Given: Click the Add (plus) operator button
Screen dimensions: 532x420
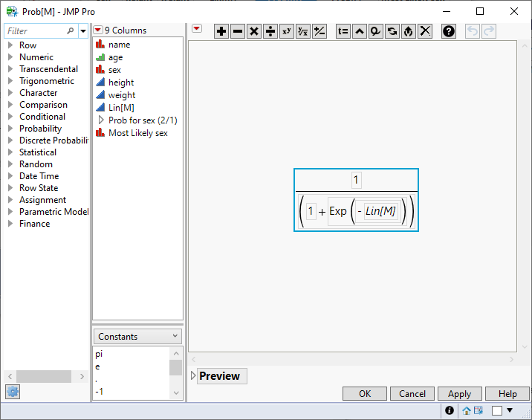Looking at the screenshot, I should (x=221, y=31).
